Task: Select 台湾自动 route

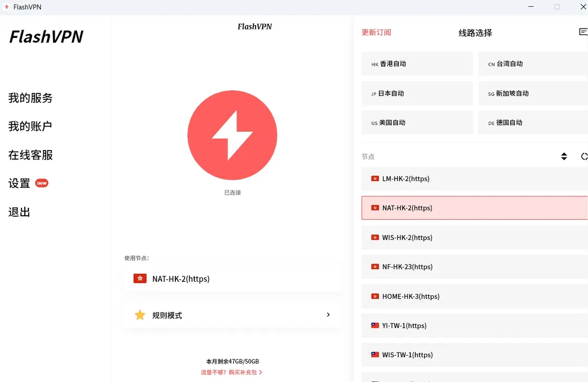Action: (x=533, y=63)
